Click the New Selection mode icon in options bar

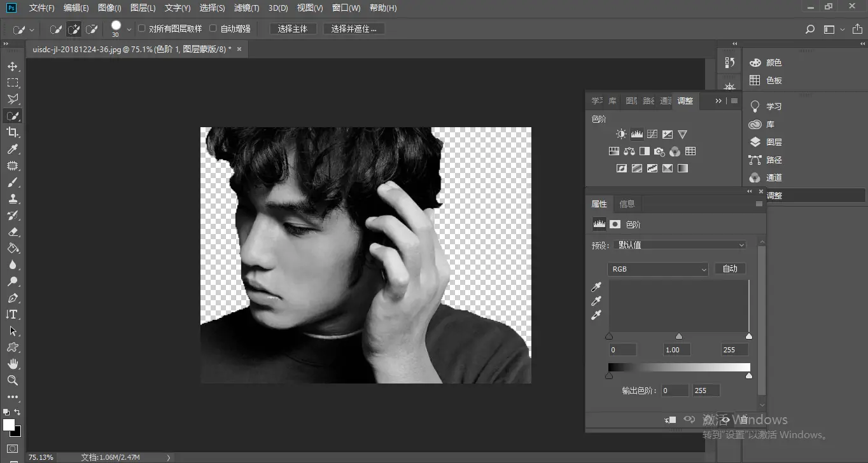(56, 29)
